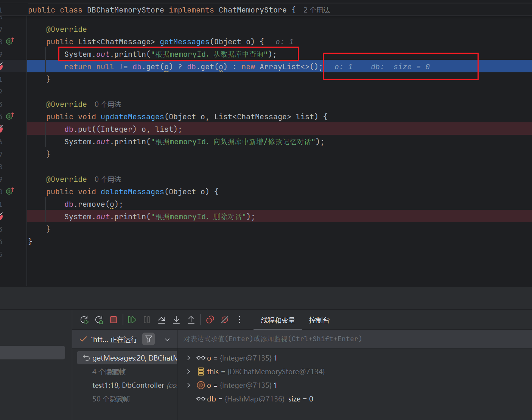Click the ChatMemoryStore interface name
The image size is (532, 420).
(x=253, y=10)
